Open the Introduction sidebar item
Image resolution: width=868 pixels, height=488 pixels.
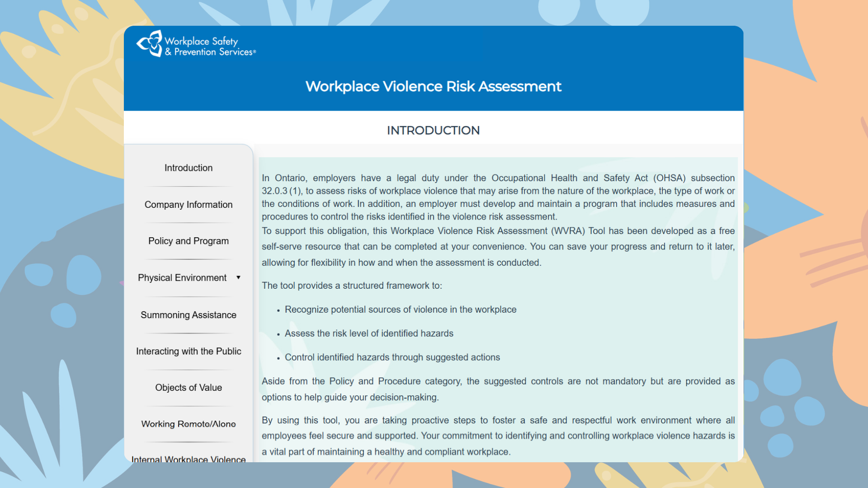point(188,168)
